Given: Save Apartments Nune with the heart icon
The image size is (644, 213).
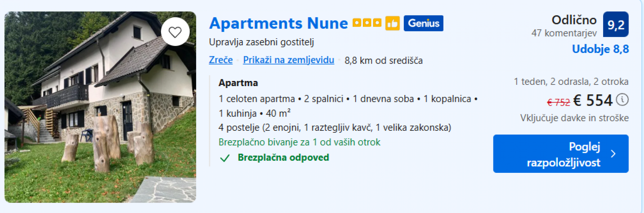Looking at the screenshot, I should (x=175, y=32).
